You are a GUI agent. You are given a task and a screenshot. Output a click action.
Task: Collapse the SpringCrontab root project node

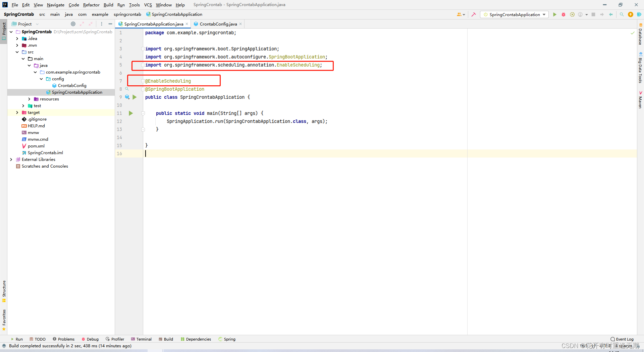[11, 32]
